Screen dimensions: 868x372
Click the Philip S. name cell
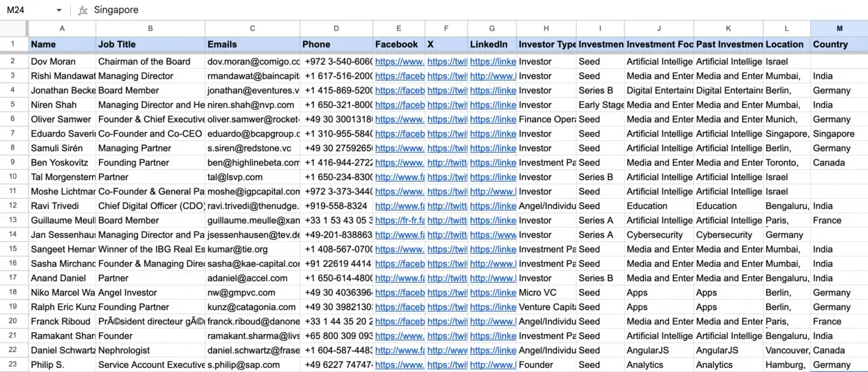pos(62,364)
